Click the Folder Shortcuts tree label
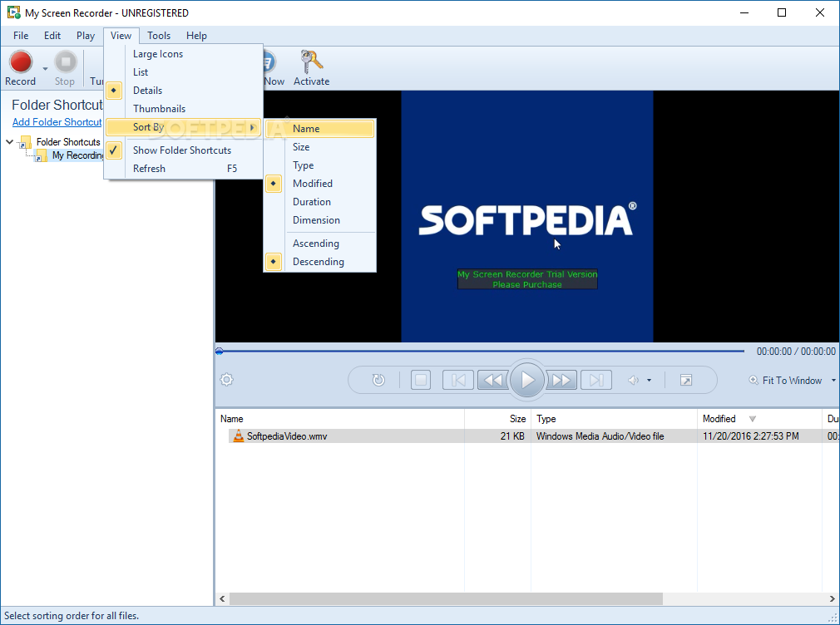The image size is (840, 625). (x=68, y=142)
